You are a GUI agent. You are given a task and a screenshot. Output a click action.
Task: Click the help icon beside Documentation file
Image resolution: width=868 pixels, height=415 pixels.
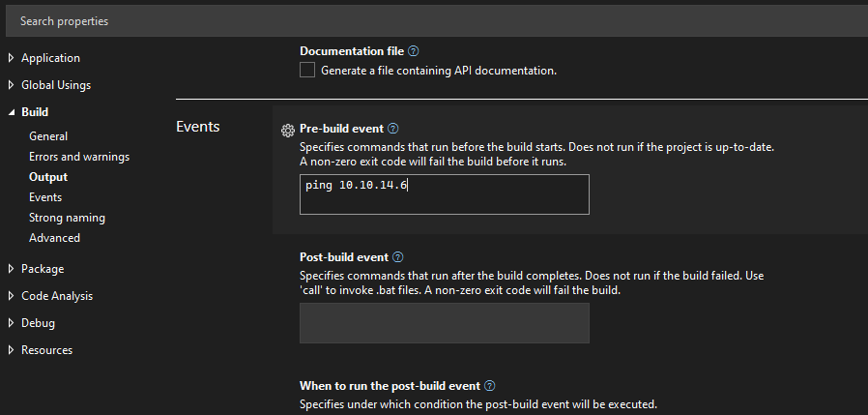414,51
